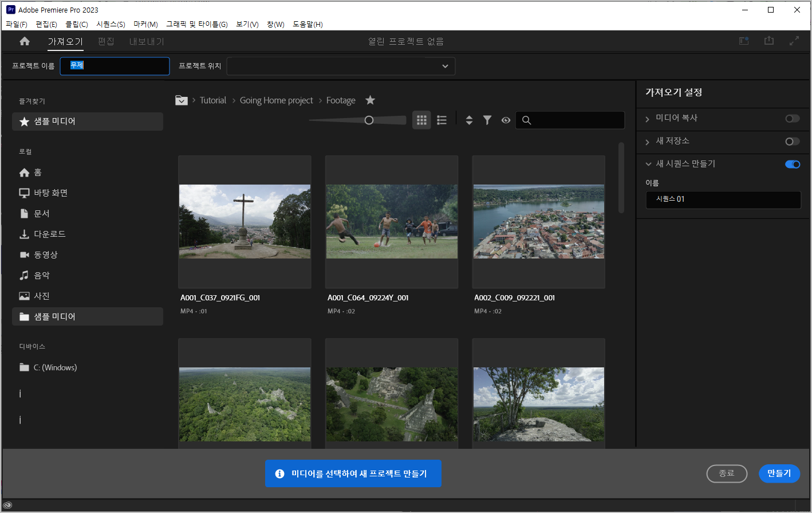812x513 pixels.
Task: Open the Pictures (사진) location
Action: point(88,296)
